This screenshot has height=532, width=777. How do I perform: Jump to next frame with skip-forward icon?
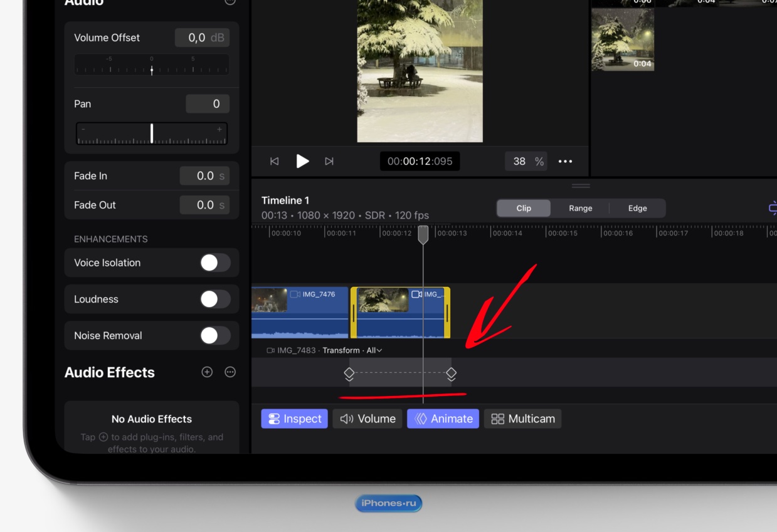[329, 162]
